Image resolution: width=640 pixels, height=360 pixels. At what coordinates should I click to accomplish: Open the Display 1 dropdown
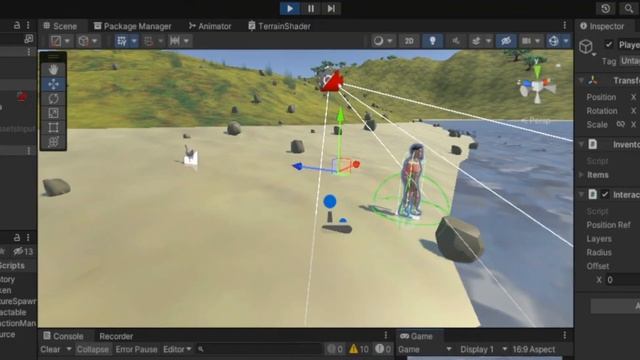483,349
